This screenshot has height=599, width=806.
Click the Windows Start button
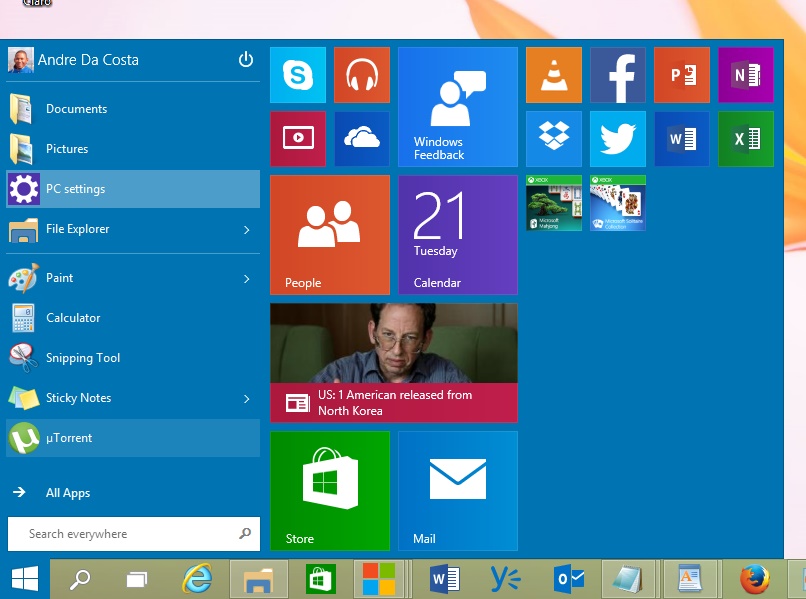(25, 579)
